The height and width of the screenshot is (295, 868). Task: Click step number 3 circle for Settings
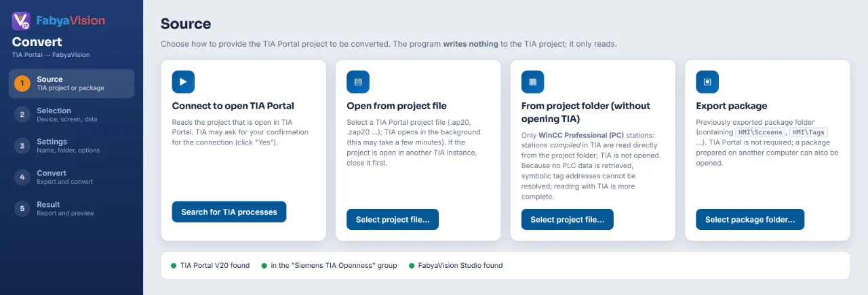[x=22, y=146]
